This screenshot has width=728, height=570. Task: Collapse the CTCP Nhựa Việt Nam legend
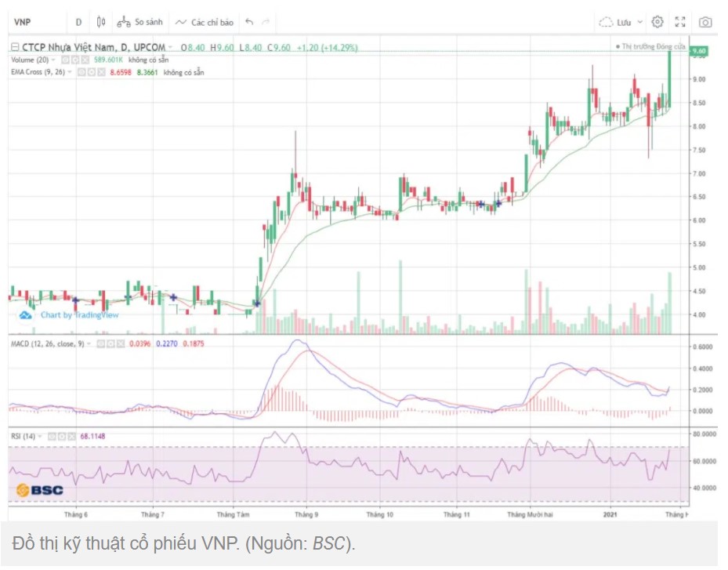click(x=15, y=48)
